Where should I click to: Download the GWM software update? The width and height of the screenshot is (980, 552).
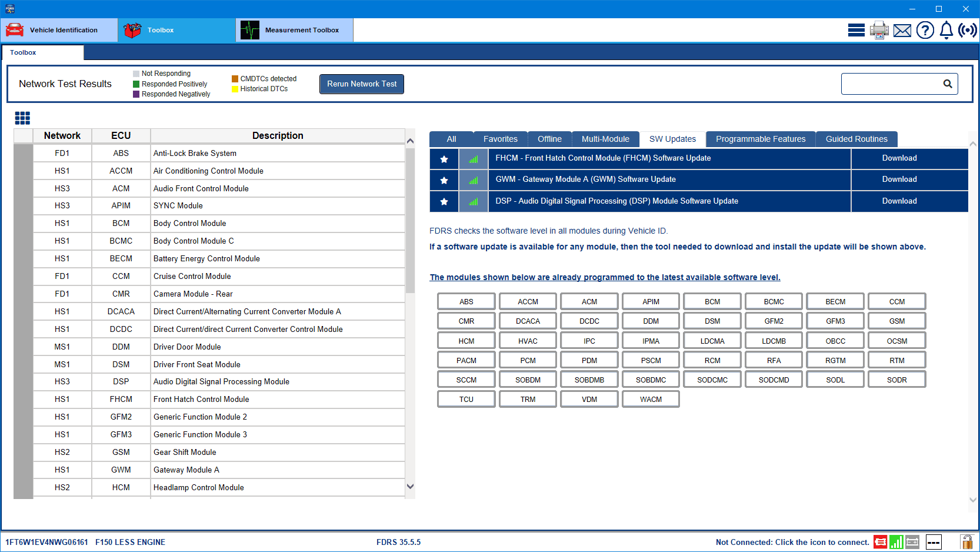[899, 179]
